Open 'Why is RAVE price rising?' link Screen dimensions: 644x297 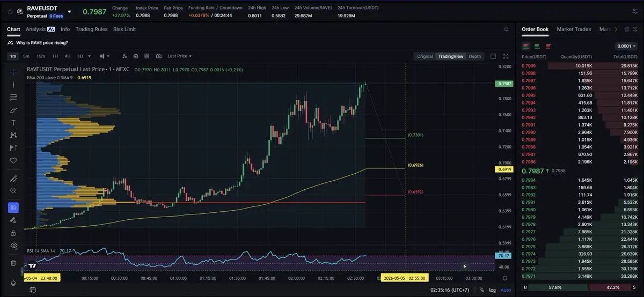pyautogui.click(x=42, y=43)
